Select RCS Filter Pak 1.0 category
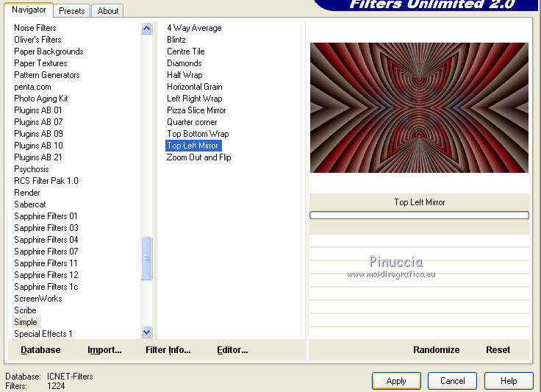 coord(46,181)
